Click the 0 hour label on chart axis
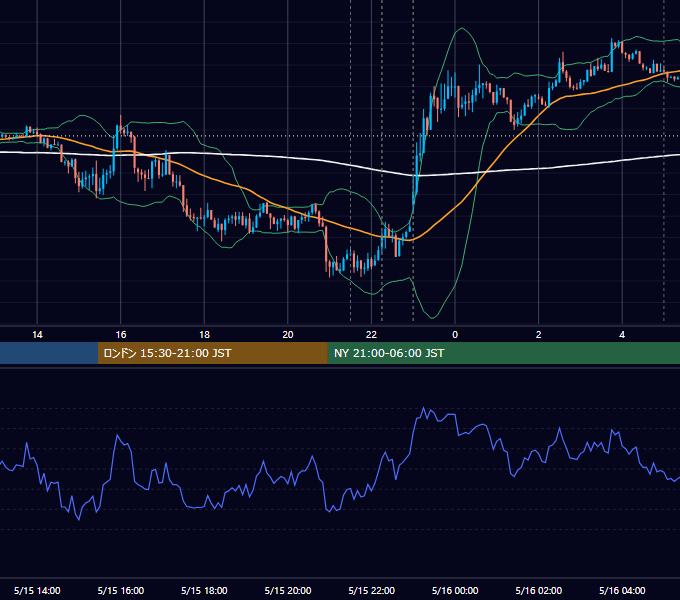This screenshot has height=600, width=680. coord(455,335)
